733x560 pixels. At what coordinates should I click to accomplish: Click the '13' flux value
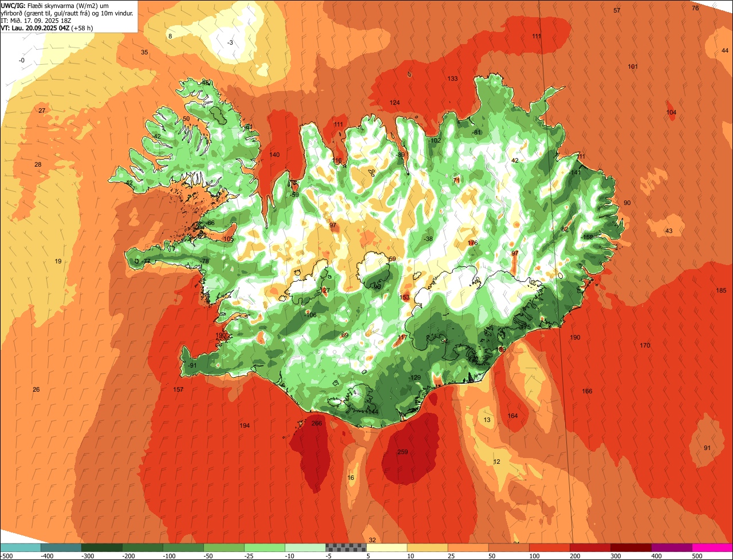click(x=487, y=420)
